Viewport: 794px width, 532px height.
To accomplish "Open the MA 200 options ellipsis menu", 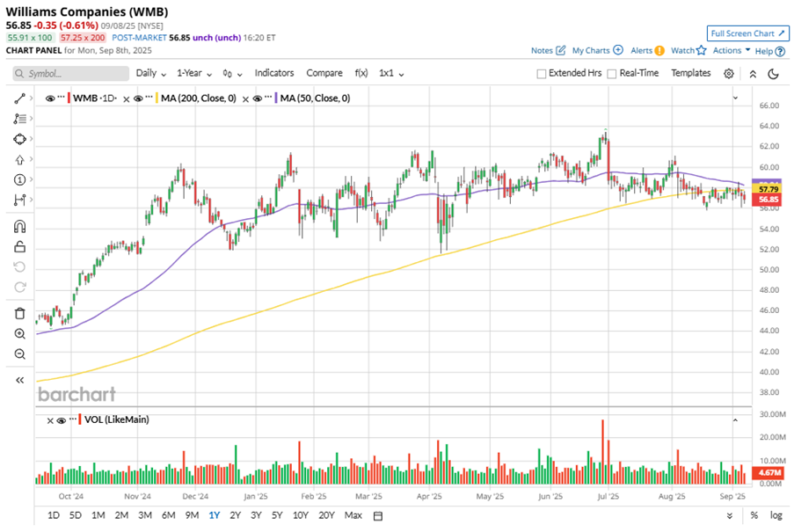I will pos(149,96).
